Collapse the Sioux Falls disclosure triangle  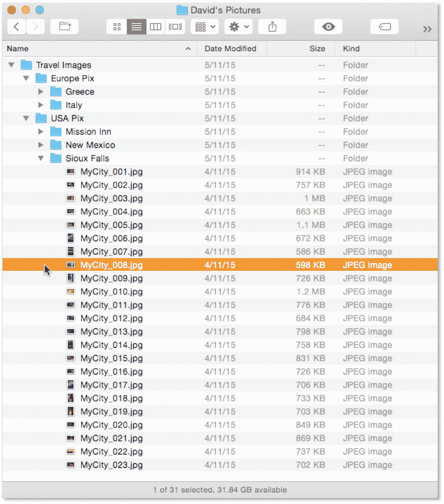(x=41, y=158)
